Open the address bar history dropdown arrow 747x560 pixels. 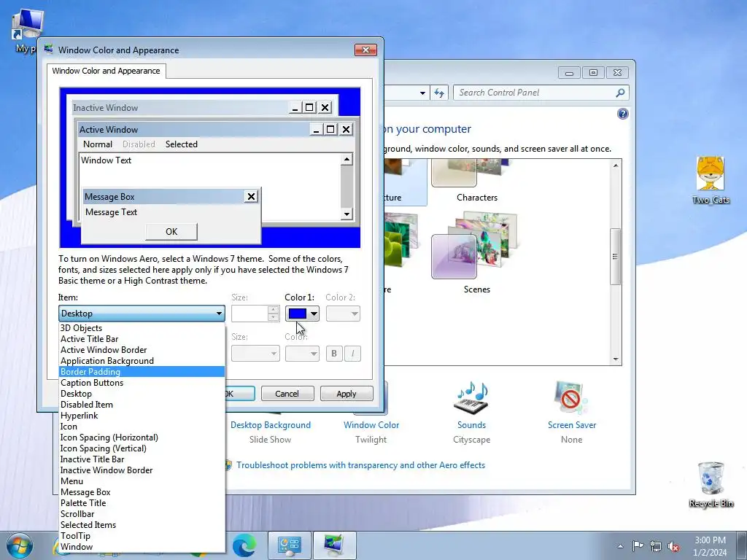[x=422, y=93]
